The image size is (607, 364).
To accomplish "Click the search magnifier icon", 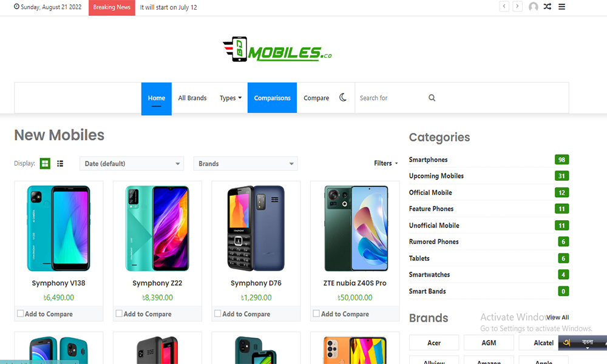I will pyautogui.click(x=432, y=98).
